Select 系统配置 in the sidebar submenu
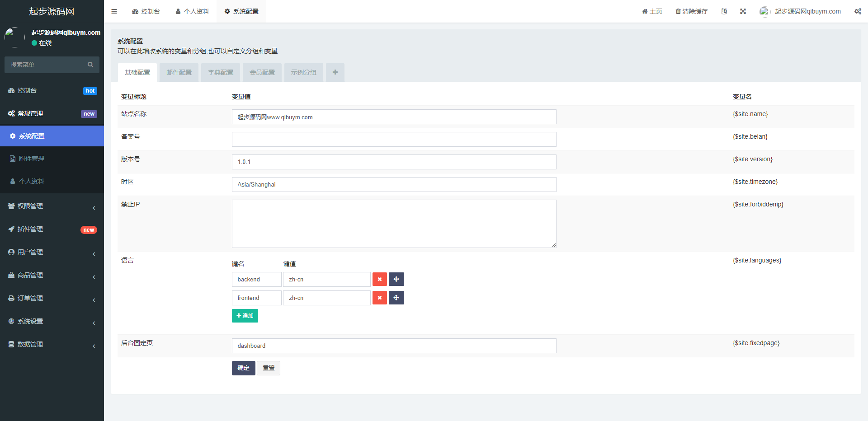This screenshot has height=421, width=868. pyautogui.click(x=52, y=136)
